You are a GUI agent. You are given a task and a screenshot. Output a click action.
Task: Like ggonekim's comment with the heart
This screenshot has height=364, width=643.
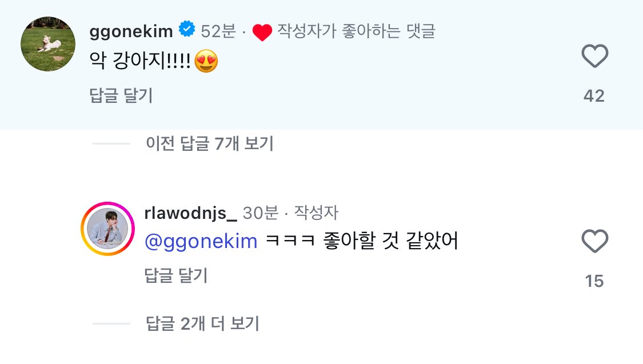pyautogui.click(x=594, y=57)
